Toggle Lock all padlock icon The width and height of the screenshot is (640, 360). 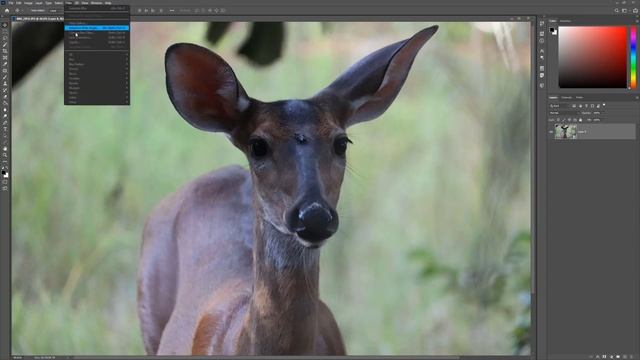click(580, 120)
